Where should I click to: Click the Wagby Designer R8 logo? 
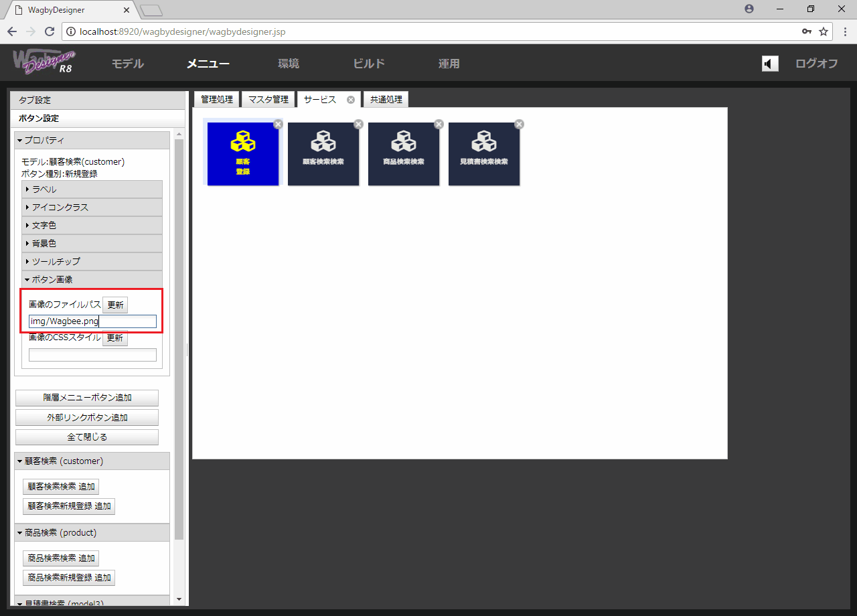click(44, 63)
